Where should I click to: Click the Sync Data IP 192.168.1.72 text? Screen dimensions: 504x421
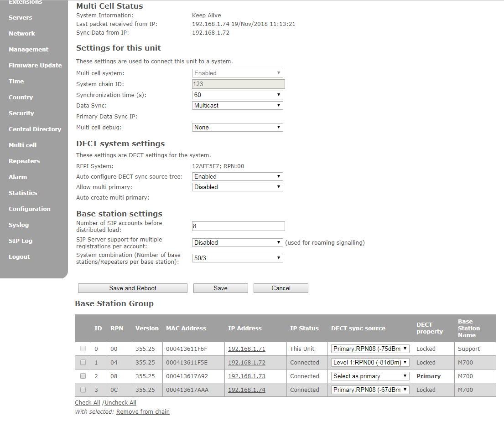[211, 32]
